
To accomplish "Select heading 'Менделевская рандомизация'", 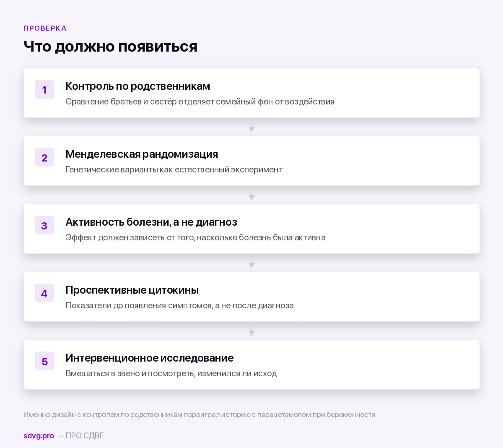I will 142,154.
